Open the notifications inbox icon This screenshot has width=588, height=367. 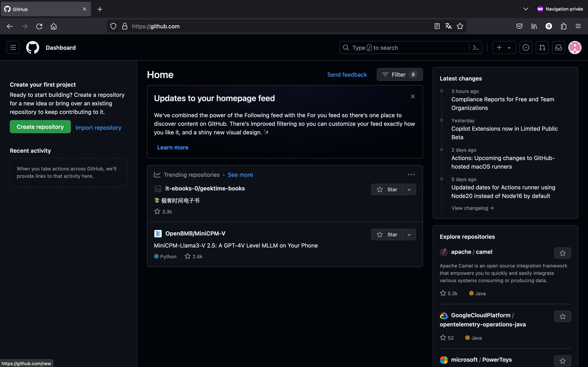558,48
